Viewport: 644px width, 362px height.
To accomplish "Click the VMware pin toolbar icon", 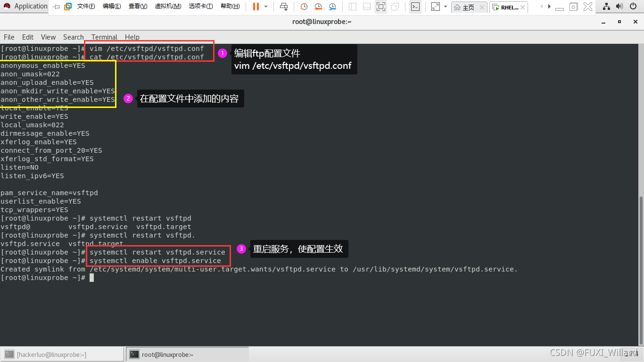I will click(56, 7).
